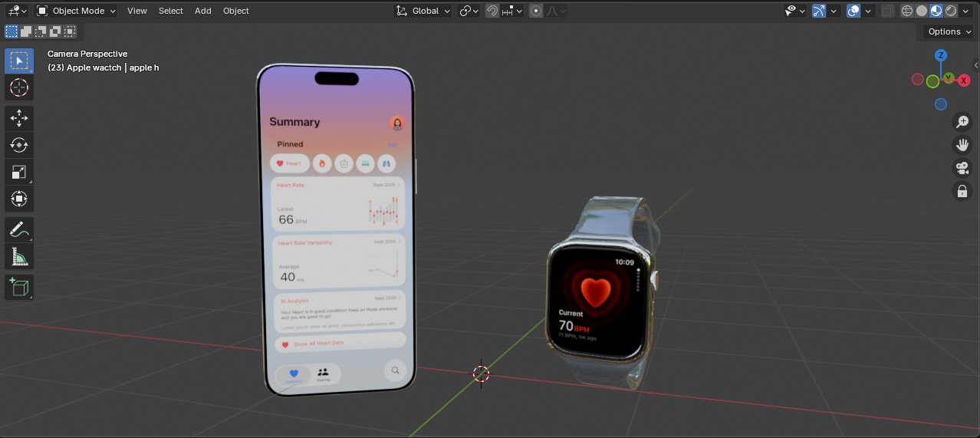
Task: Switch to rendered viewport shading
Action: click(x=951, y=11)
